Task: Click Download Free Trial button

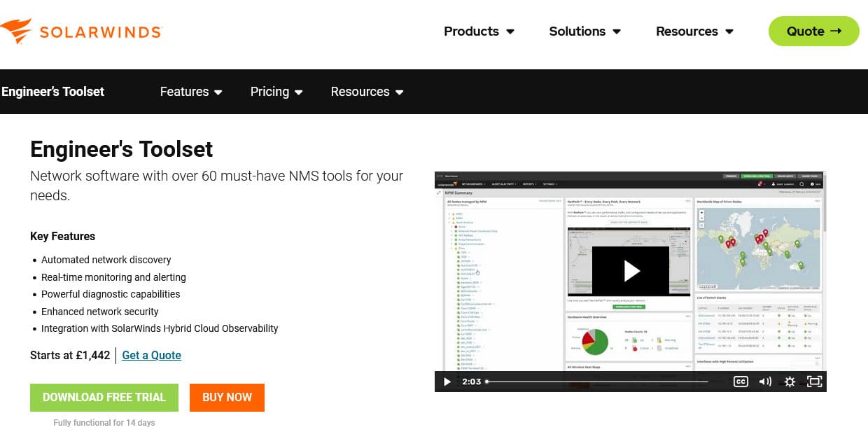Action: (104, 397)
